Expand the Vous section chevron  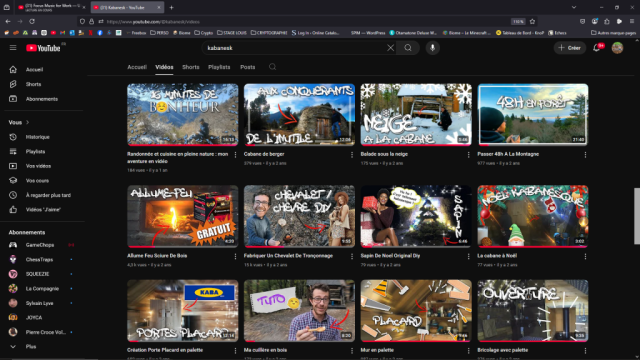point(28,122)
